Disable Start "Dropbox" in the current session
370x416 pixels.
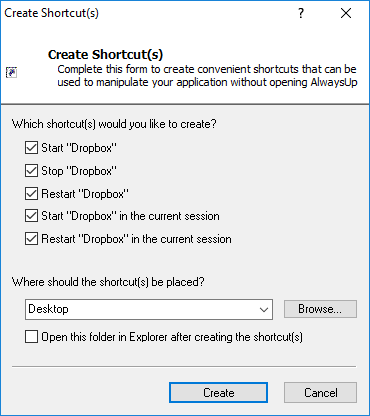tap(31, 216)
